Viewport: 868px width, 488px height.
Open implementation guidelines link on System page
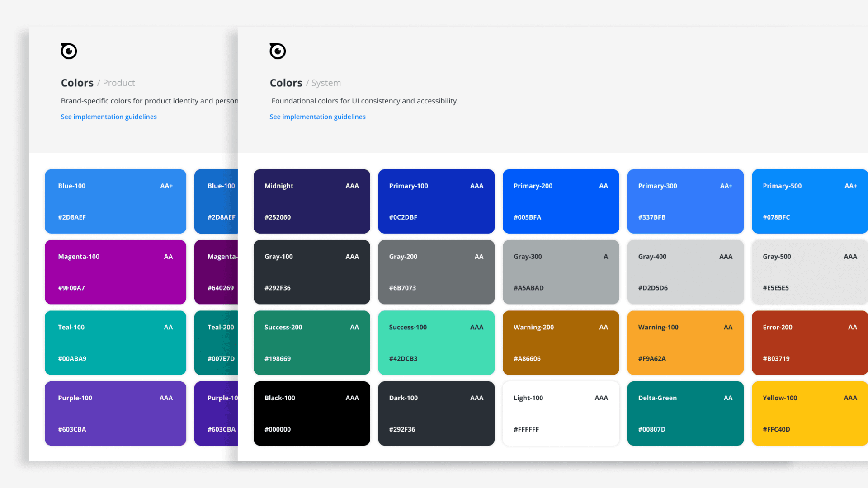[x=317, y=117]
